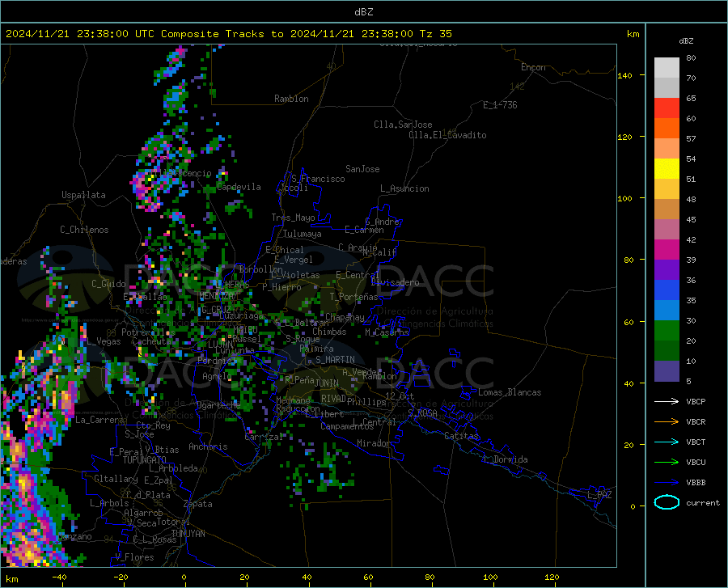Viewport: 728px width, 588px height.
Task: Click the V_Flores label at bottom
Action: pyautogui.click(x=134, y=557)
